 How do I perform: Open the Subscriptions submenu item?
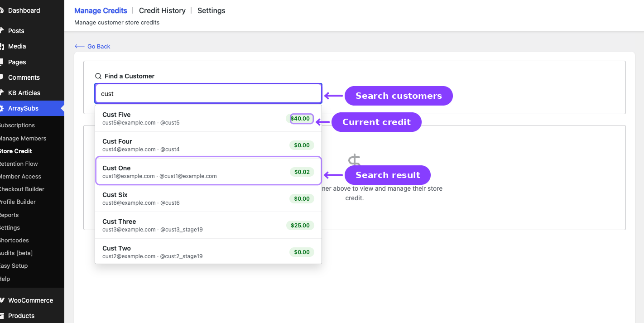pos(17,125)
